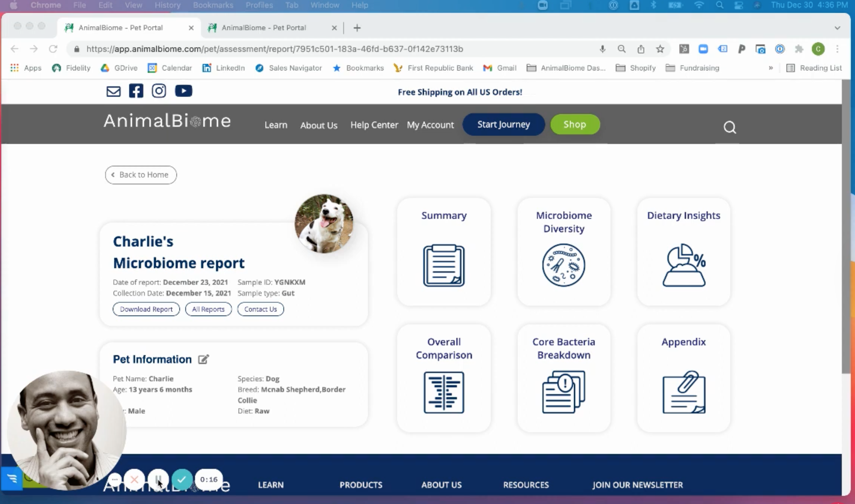Click Learn in the site navigation

(276, 125)
